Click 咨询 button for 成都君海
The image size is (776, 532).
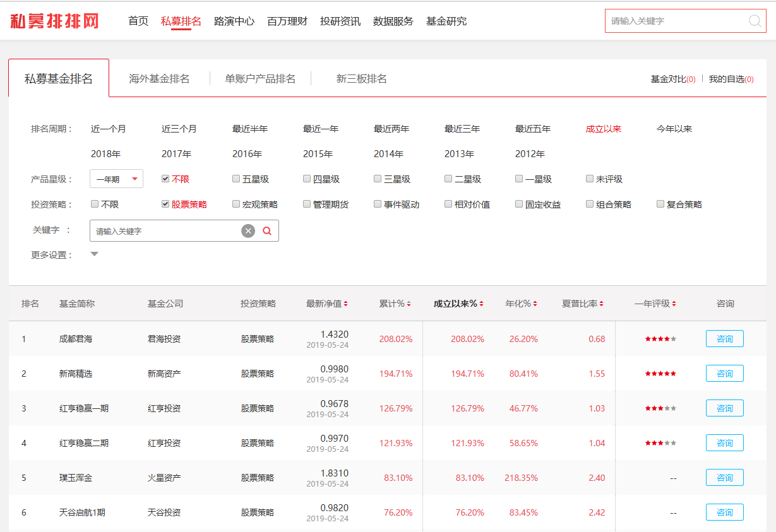point(725,339)
